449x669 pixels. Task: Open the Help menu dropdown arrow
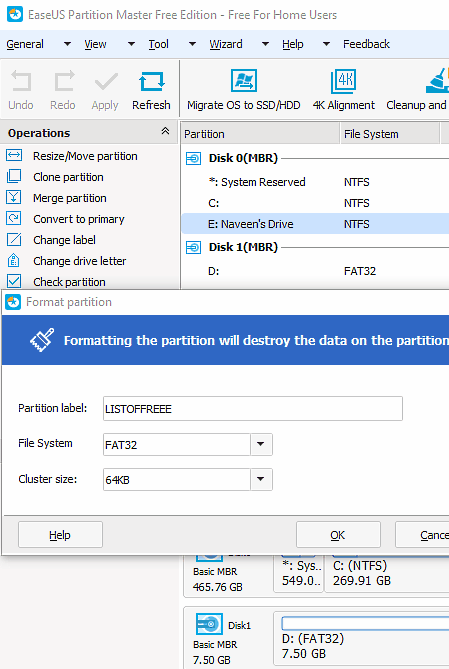[x=326, y=44]
